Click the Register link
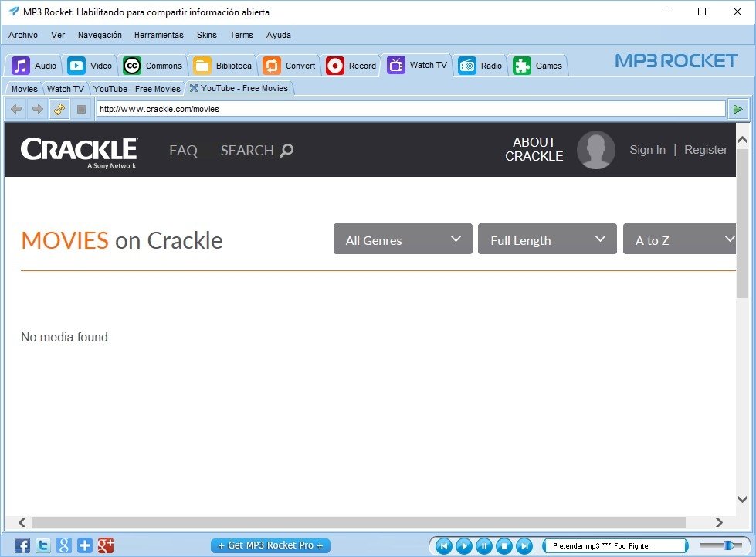This screenshot has width=756, height=557. pyautogui.click(x=706, y=150)
